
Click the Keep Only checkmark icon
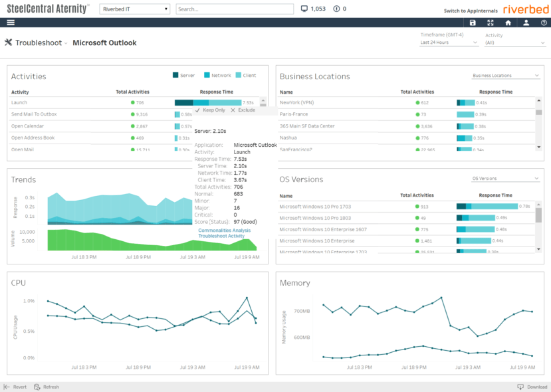click(x=197, y=110)
